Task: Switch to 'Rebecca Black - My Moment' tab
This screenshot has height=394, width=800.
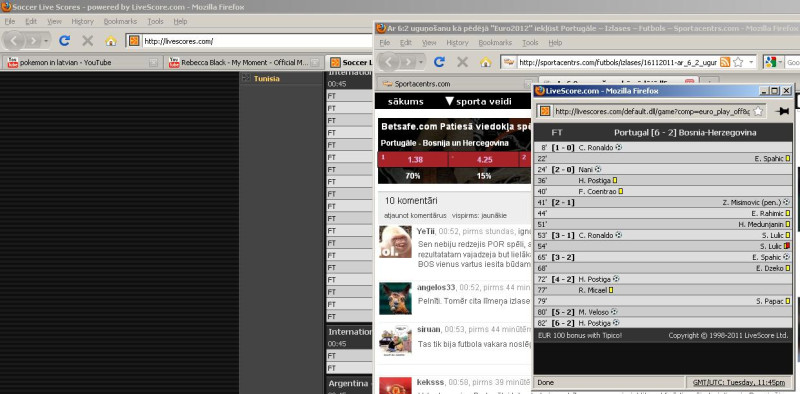Action: [x=245, y=63]
